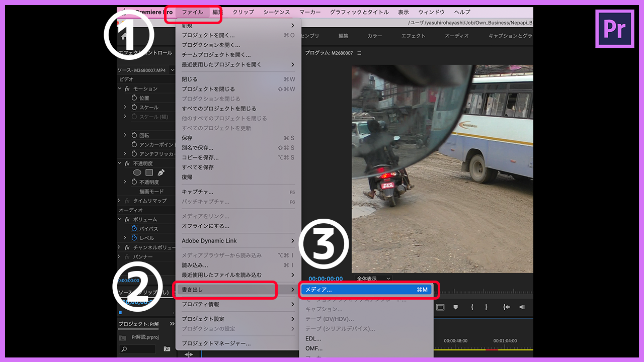Open the 表示 menu
Image resolution: width=644 pixels, height=362 pixels.
pyautogui.click(x=404, y=12)
